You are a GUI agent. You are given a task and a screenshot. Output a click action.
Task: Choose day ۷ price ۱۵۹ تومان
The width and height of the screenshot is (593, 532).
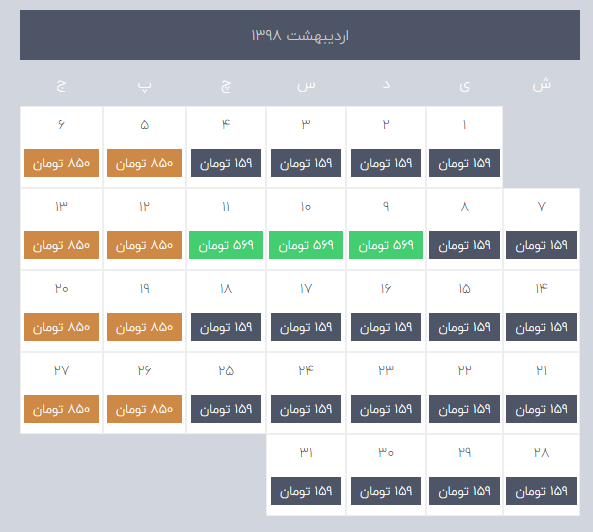click(541, 245)
